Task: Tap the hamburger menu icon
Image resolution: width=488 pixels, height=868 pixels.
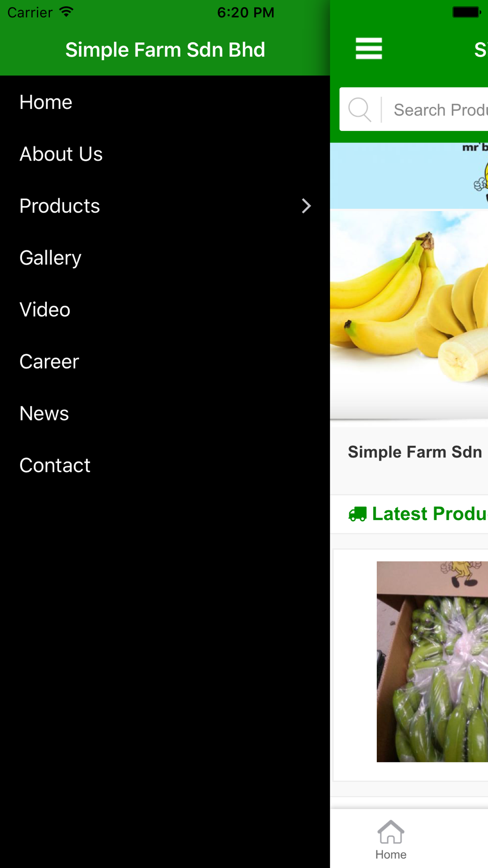Action: 368,48
